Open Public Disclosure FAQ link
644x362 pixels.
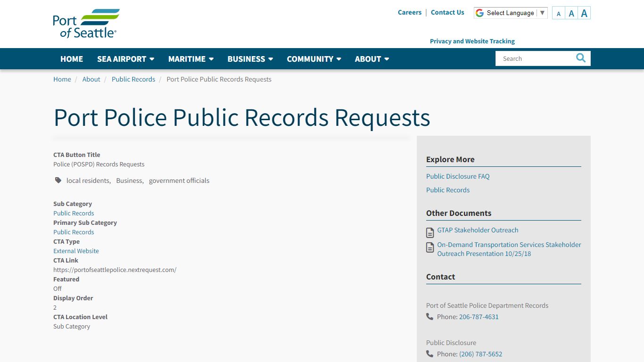[x=458, y=176]
